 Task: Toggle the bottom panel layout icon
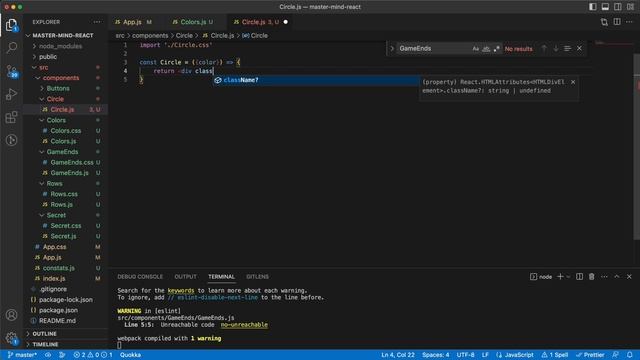pos(605,7)
